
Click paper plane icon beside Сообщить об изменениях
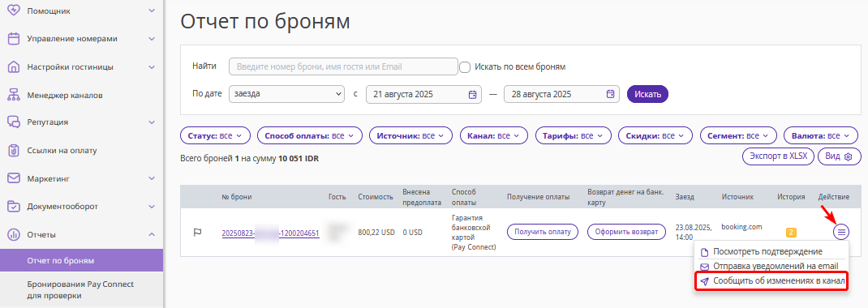704,281
